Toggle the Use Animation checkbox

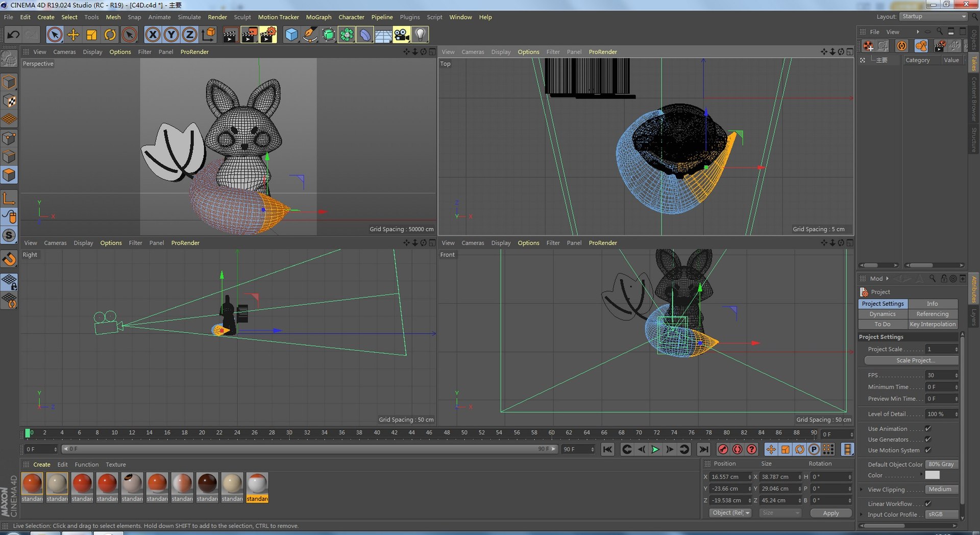pyautogui.click(x=928, y=429)
